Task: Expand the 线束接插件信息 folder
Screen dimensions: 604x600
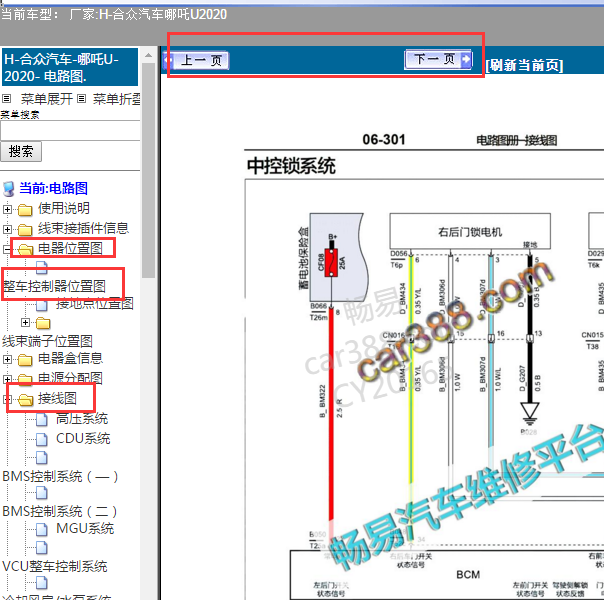Action: [x=7, y=229]
